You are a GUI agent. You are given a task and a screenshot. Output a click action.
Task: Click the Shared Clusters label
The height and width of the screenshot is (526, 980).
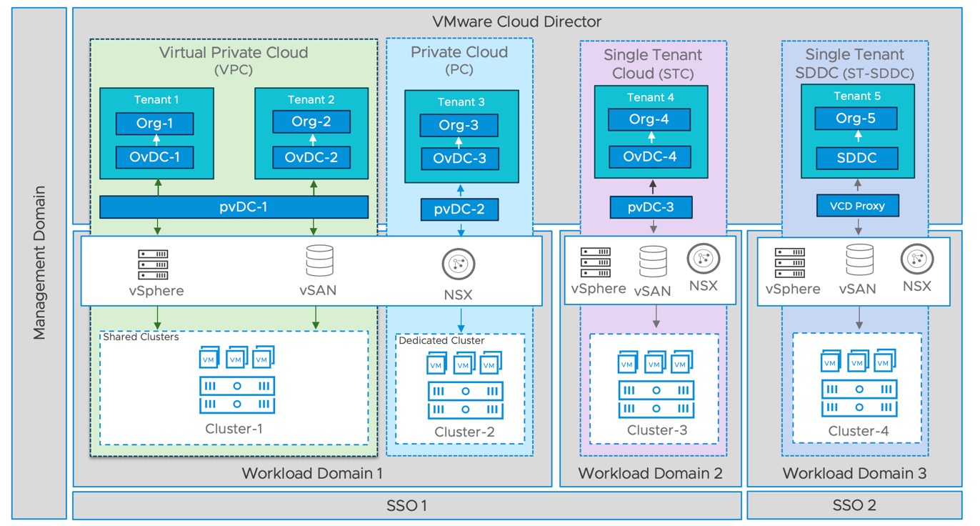pyautogui.click(x=141, y=337)
